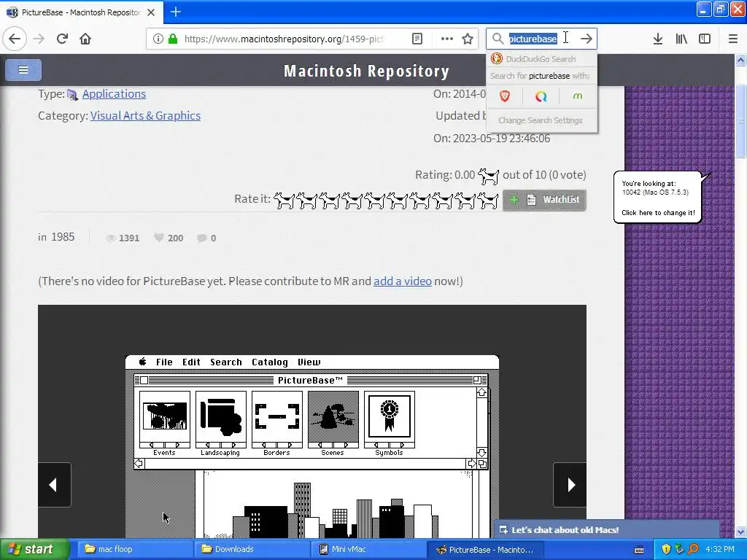Rate it with the first dog icon
747x560 pixels.
284,201
